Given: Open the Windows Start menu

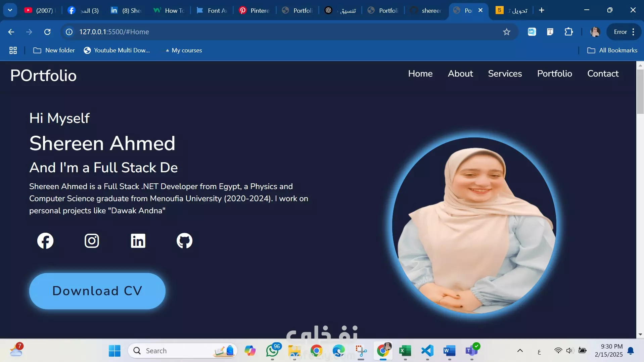Looking at the screenshot, I should tap(114, 351).
